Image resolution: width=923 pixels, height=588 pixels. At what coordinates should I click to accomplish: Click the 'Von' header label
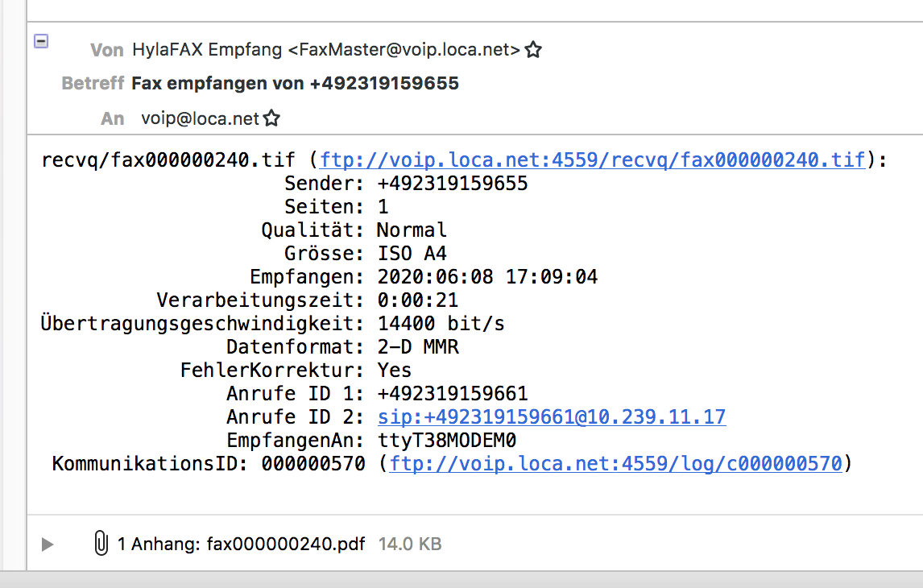pos(107,50)
